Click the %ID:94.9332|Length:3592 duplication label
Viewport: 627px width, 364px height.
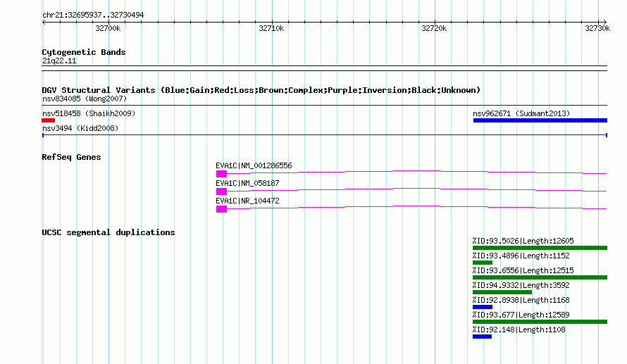tap(521, 285)
